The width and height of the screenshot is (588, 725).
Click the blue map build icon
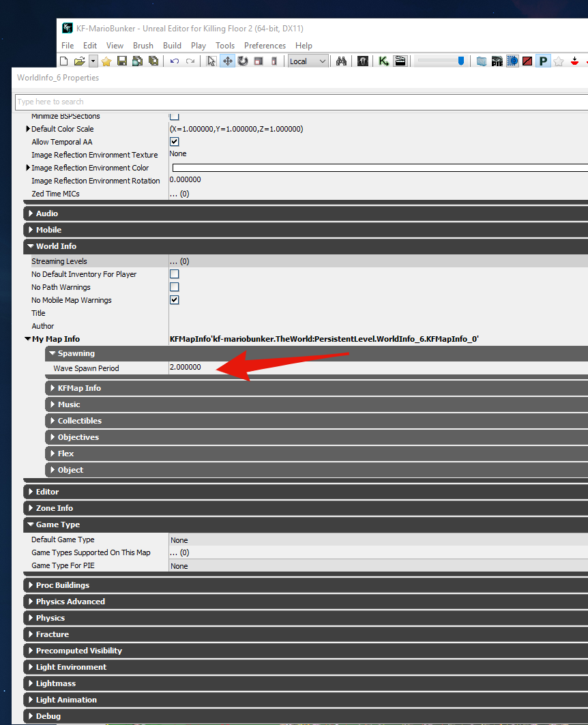pyautogui.click(x=481, y=61)
